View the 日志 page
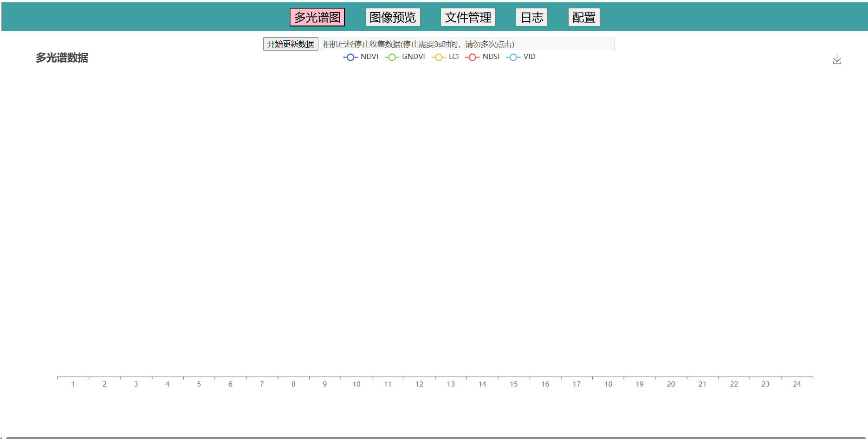Screen dimensions: 868x439 pyautogui.click(x=531, y=17)
